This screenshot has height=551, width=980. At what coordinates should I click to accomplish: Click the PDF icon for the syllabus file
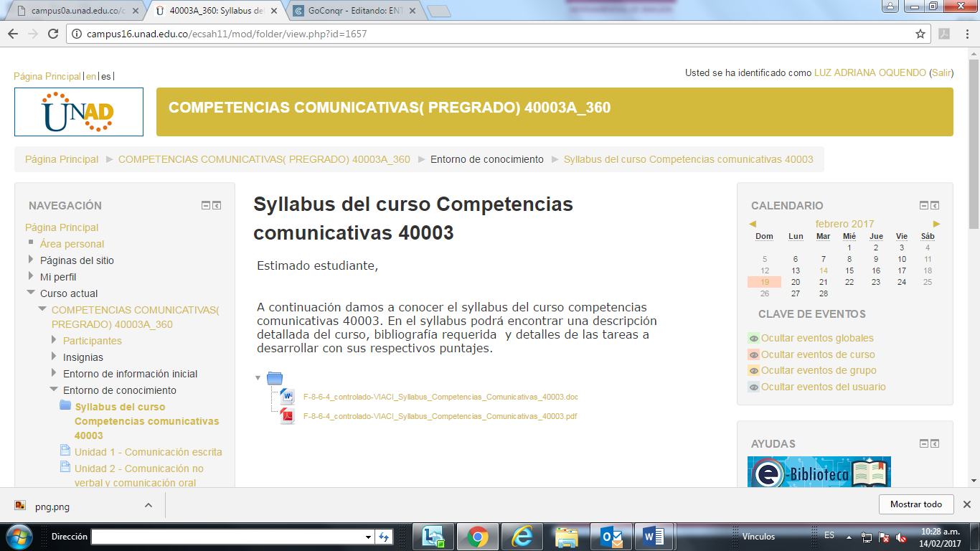pyautogui.click(x=288, y=415)
